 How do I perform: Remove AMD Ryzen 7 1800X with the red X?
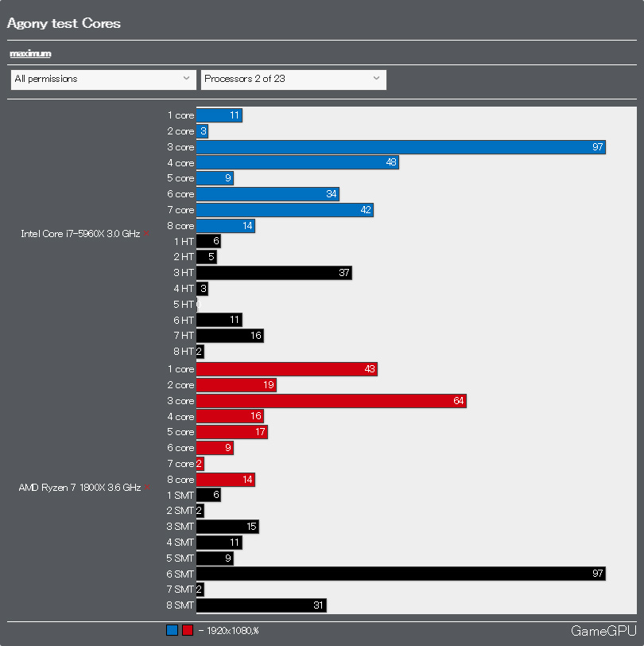pos(147,487)
